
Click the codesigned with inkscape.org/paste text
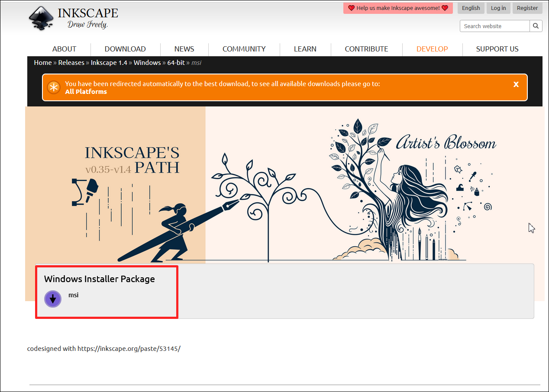(x=103, y=348)
